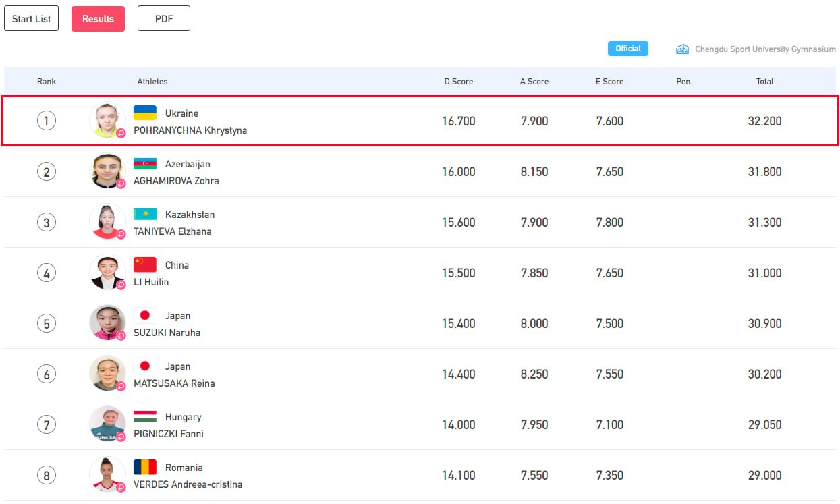The height and width of the screenshot is (504, 840).
Task: Click SUZUKI Naruha's profile photo
Action: click(x=107, y=323)
